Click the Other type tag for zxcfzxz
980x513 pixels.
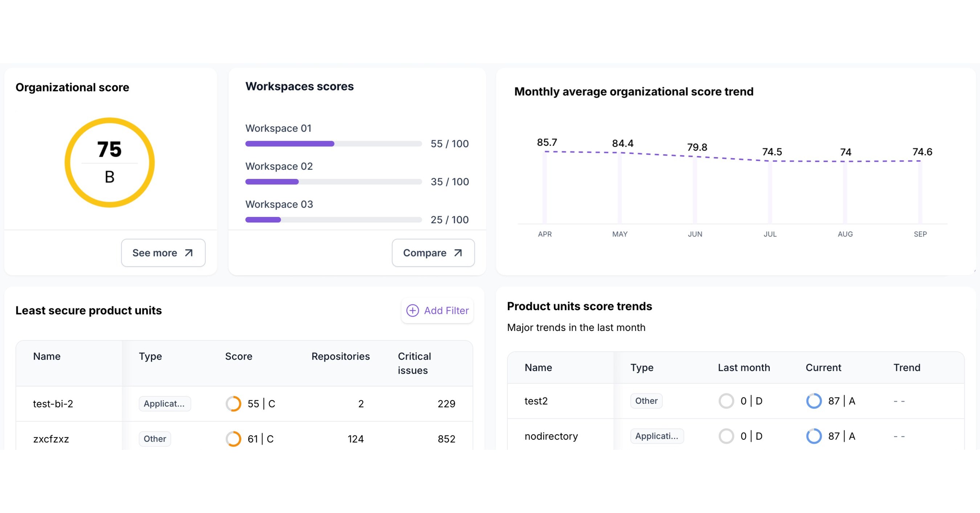(155, 439)
